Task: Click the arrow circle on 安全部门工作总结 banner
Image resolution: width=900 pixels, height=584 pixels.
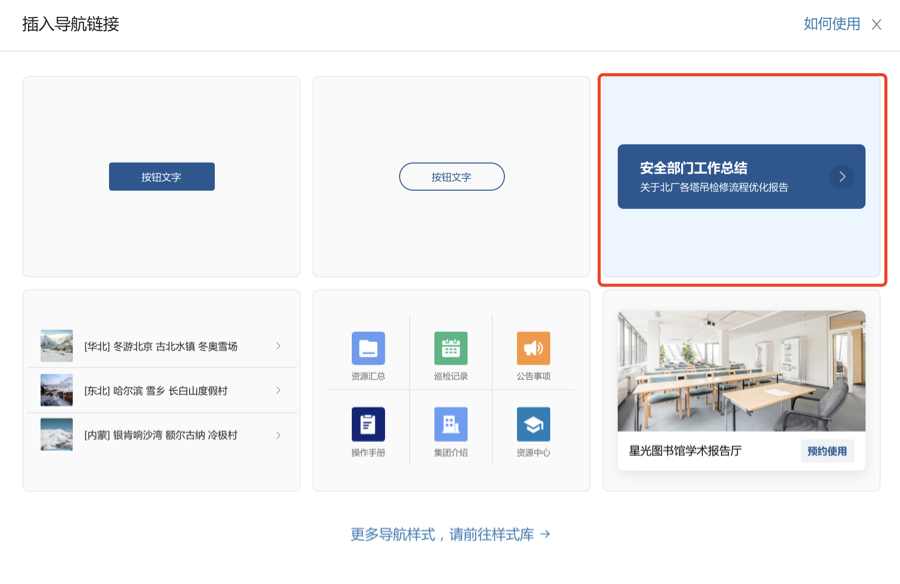Action: [x=842, y=177]
